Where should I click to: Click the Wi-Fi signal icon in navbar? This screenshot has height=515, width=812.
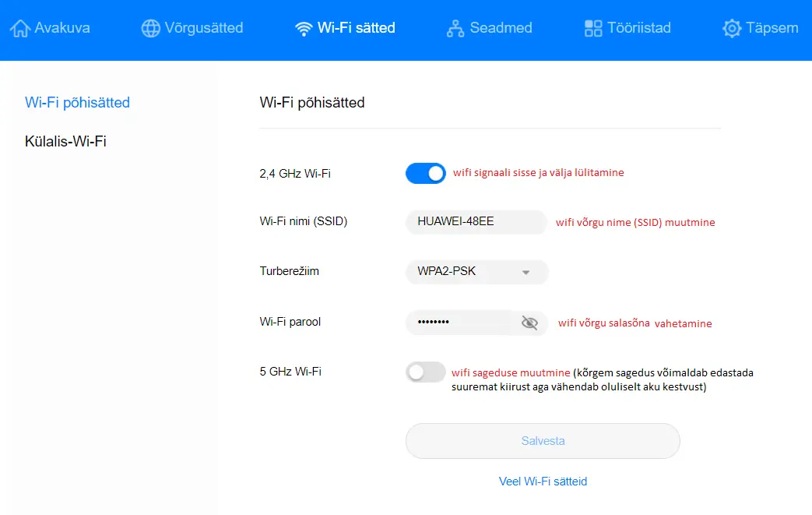304,29
